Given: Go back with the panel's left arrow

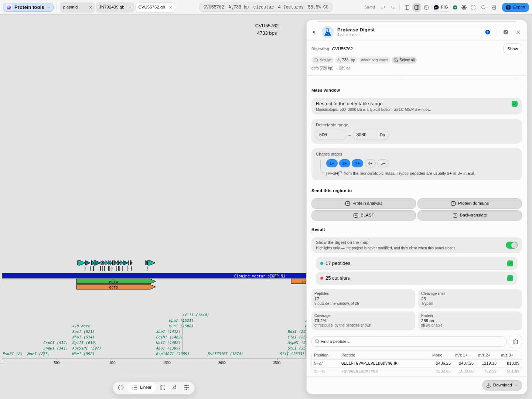Looking at the screenshot, I should coord(314,32).
